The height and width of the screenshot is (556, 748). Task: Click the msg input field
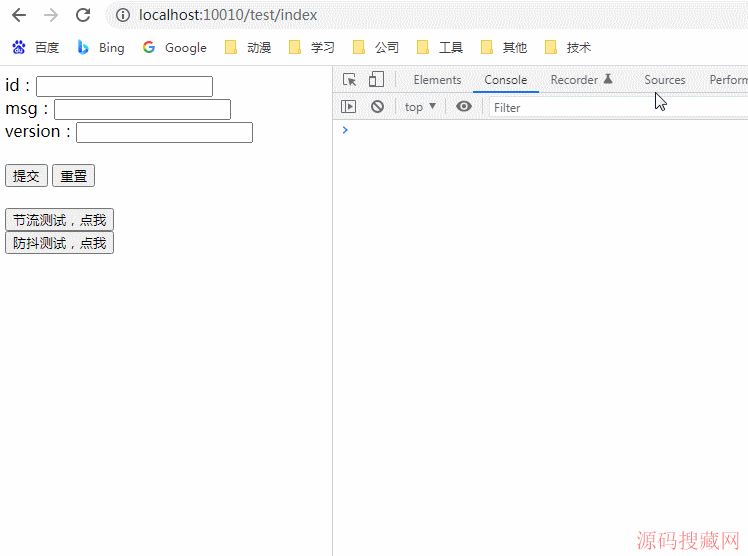[142, 109]
